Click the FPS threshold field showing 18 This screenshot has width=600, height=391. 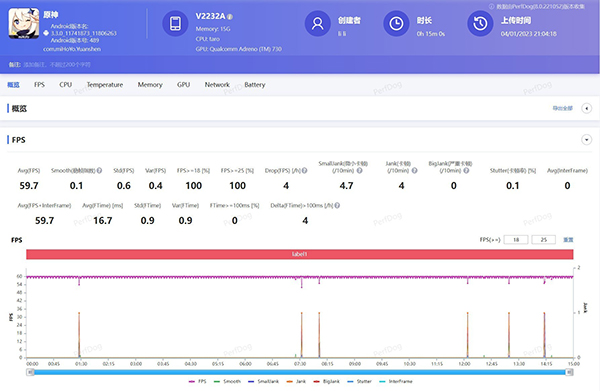(516, 240)
